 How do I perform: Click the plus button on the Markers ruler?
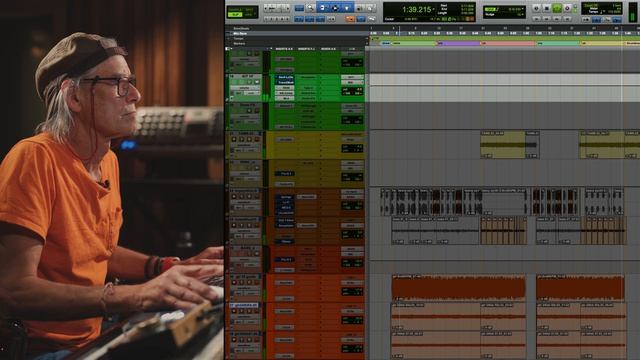tap(366, 43)
